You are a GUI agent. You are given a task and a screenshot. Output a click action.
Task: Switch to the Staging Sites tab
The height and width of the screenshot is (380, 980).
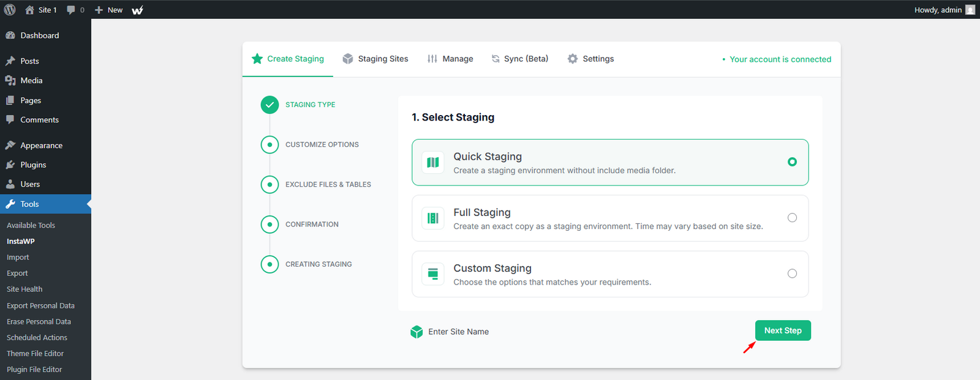(x=375, y=59)
